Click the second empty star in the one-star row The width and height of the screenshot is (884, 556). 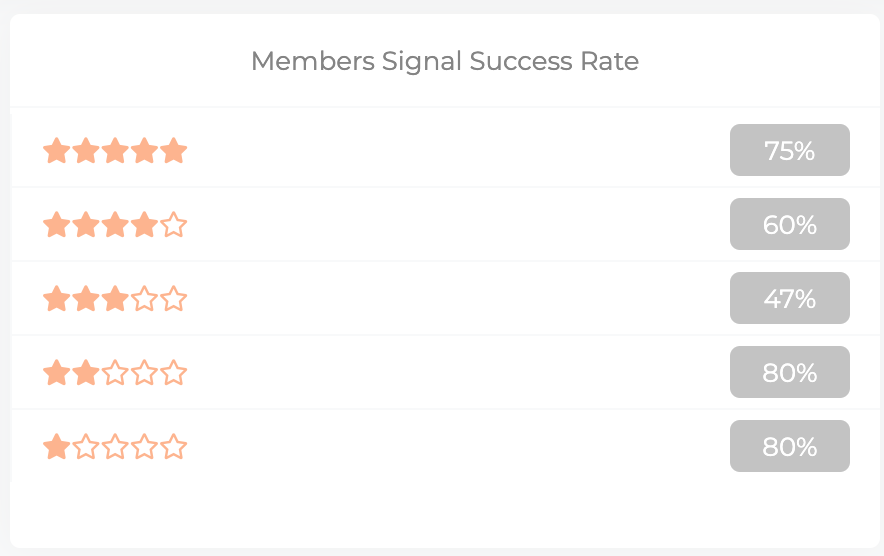[x=86, y=446]
